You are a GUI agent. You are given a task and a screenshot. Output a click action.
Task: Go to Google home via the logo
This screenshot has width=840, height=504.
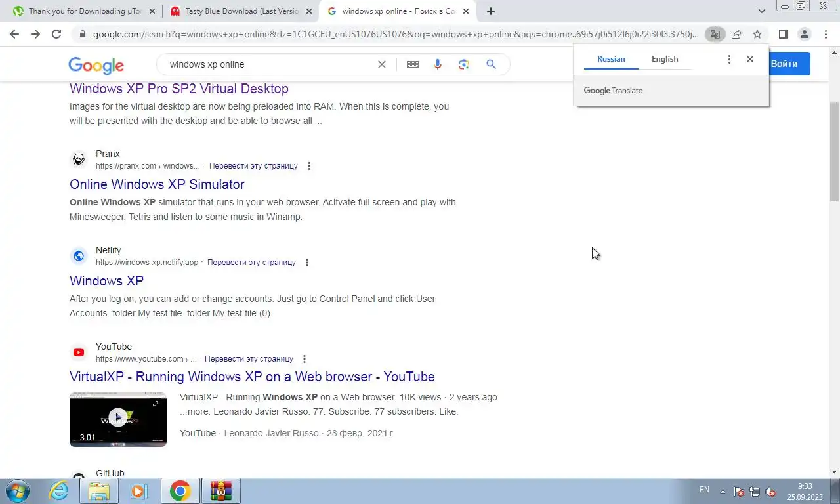pyautogui.click(x=96, y=65)
